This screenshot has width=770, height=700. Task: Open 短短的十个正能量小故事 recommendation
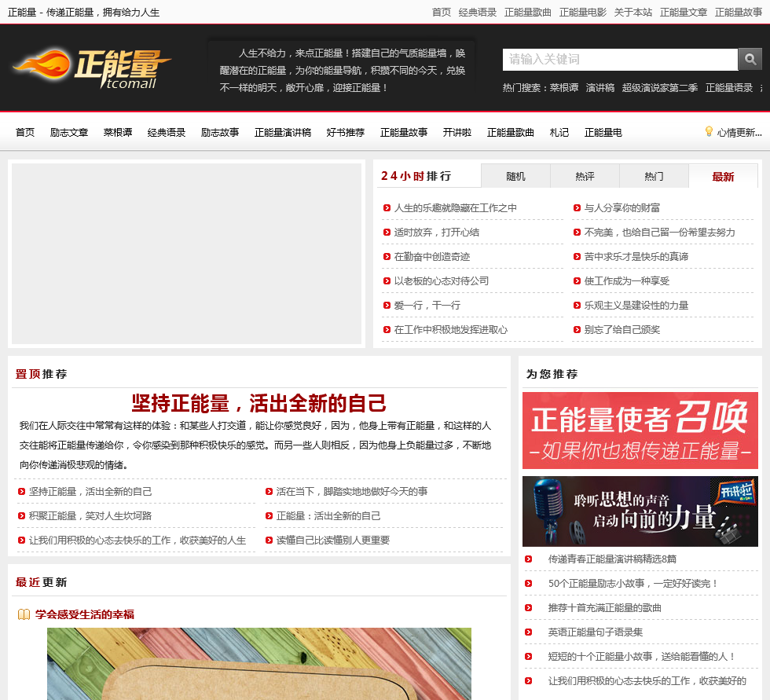point(641,657)
